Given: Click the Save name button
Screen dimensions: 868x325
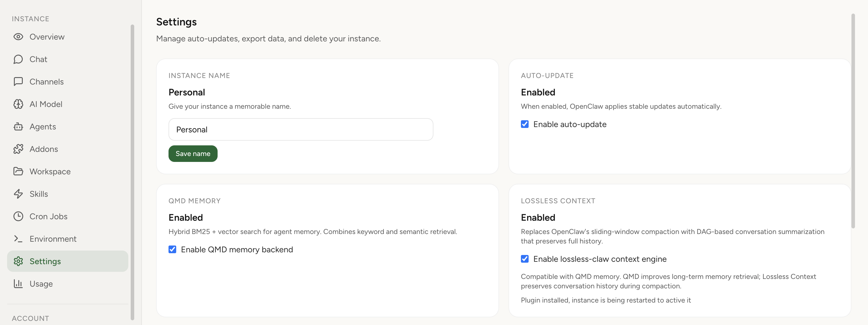Looking at the screenshot, I should click(193, 153).
